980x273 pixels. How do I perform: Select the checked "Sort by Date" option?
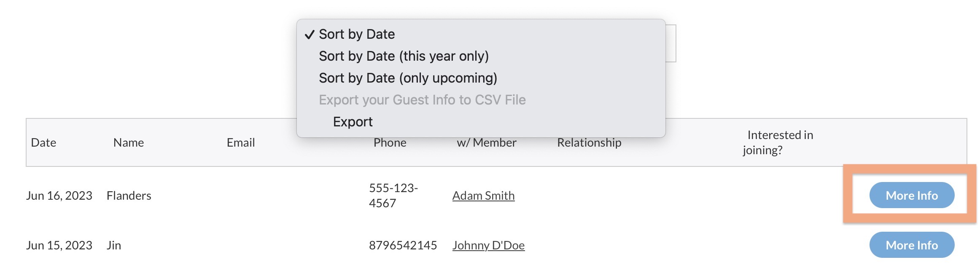(357, 34)
